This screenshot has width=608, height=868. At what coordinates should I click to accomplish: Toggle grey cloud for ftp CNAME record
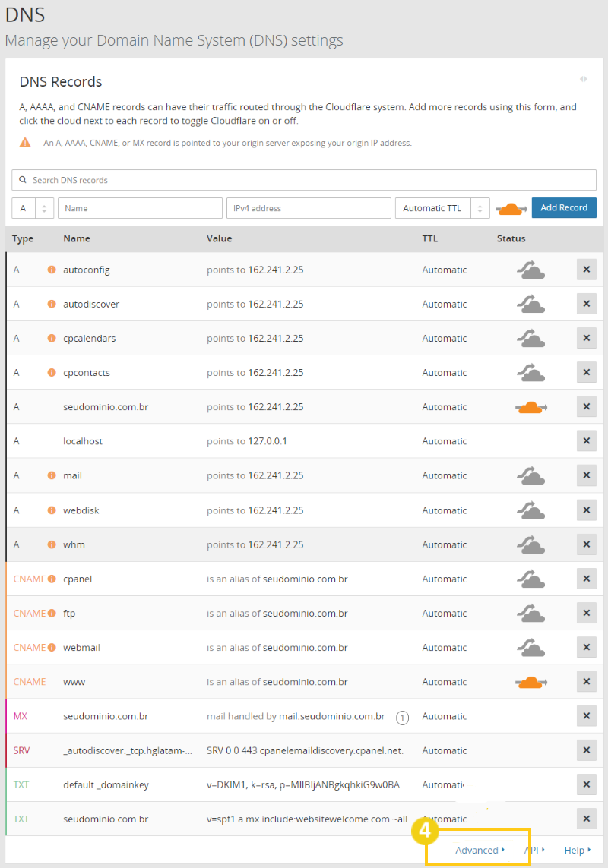point(531,613)
